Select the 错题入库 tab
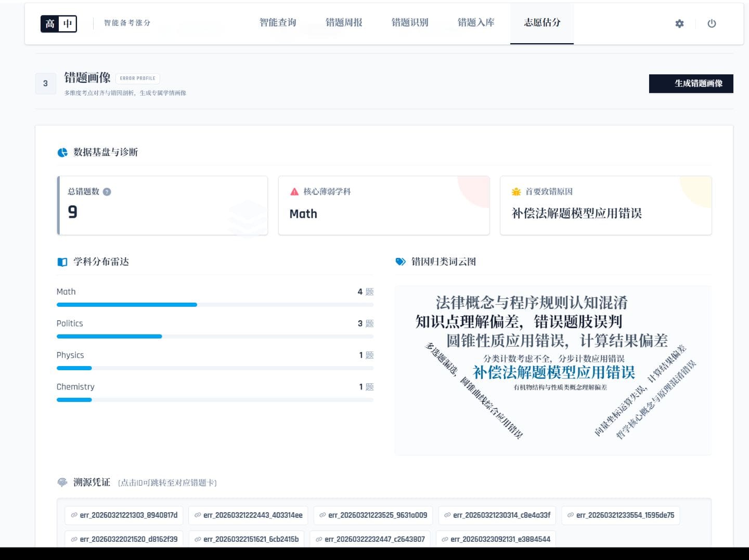This screenshot has height=560, width=749. point(476,23)
